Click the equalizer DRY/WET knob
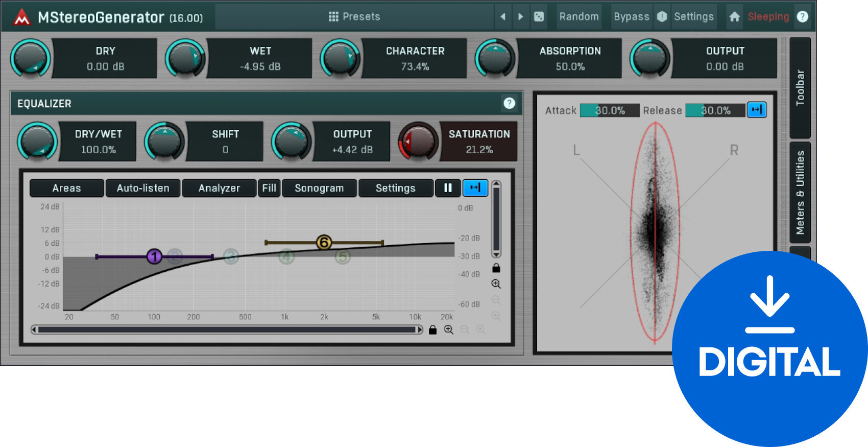 click(37, 142)
